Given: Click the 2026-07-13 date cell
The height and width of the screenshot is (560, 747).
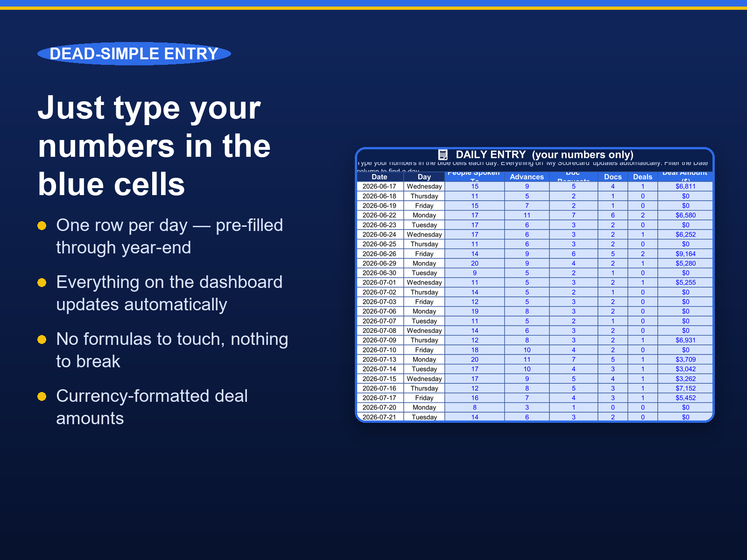Looking at the screenshot, I should pos(380,359).
